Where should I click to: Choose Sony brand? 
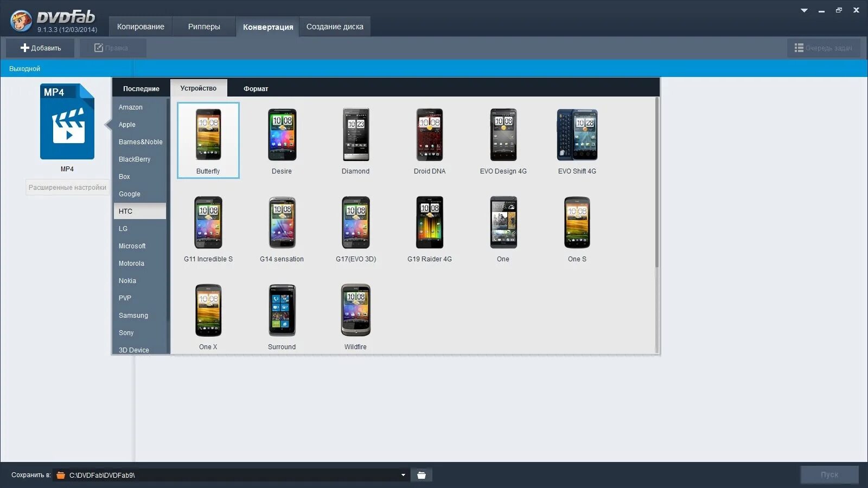140,333
